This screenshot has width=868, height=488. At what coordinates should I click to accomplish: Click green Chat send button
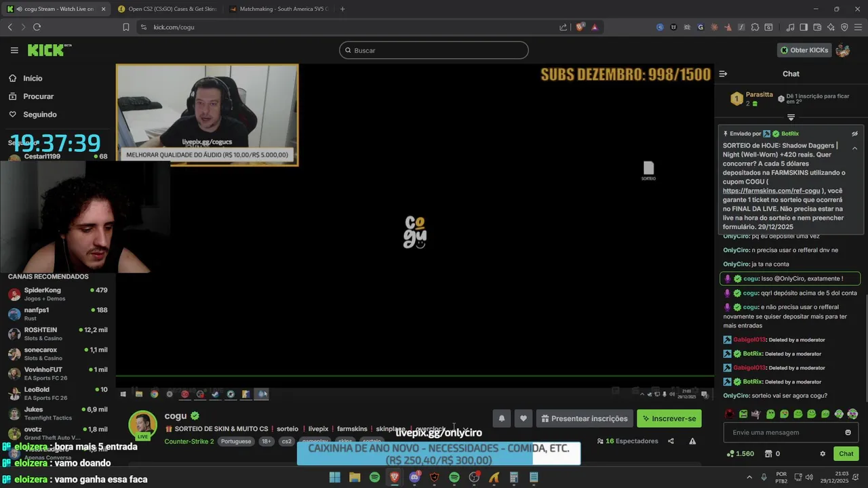click(846, 454)
